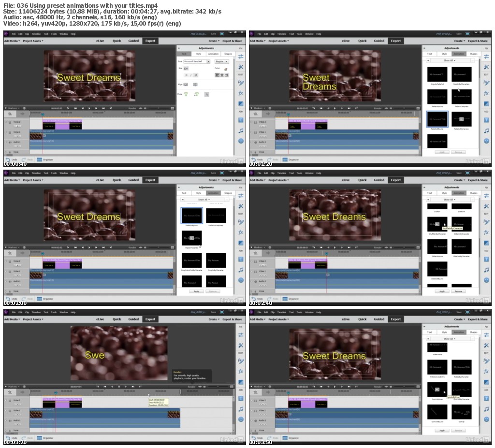495x448 pixels.
Task: Open Applied Effects icon in the 00:00:40 frame
Action: pyautogui.click(x=241, y=83)
